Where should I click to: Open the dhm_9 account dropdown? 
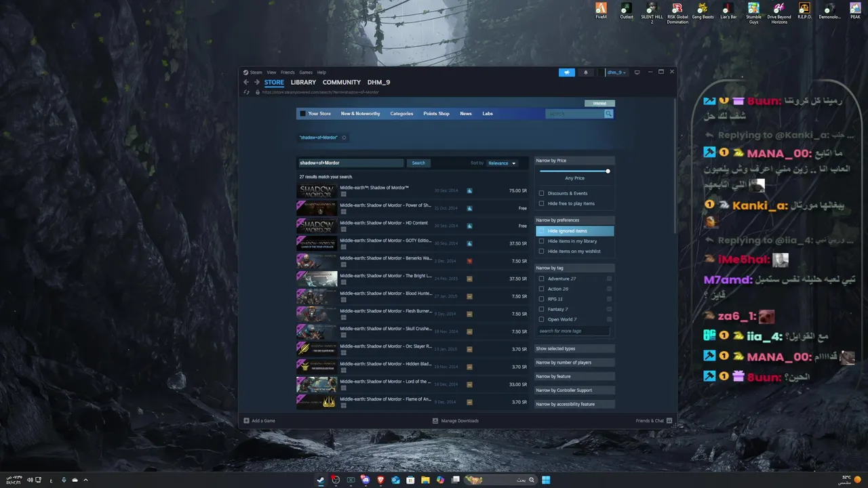(x=616, y=73)
